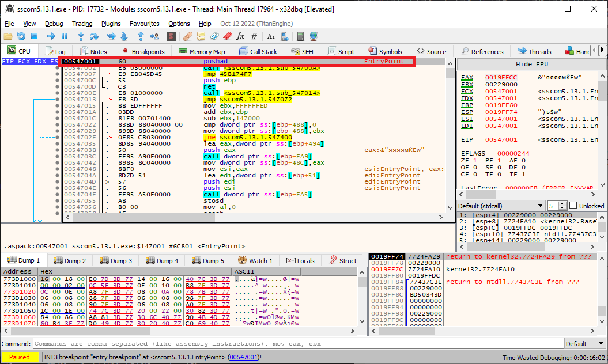The height and width of the screenshot is (364, 608).
Task: Click the Step Into toolbar icon
Action: [82, 36]
